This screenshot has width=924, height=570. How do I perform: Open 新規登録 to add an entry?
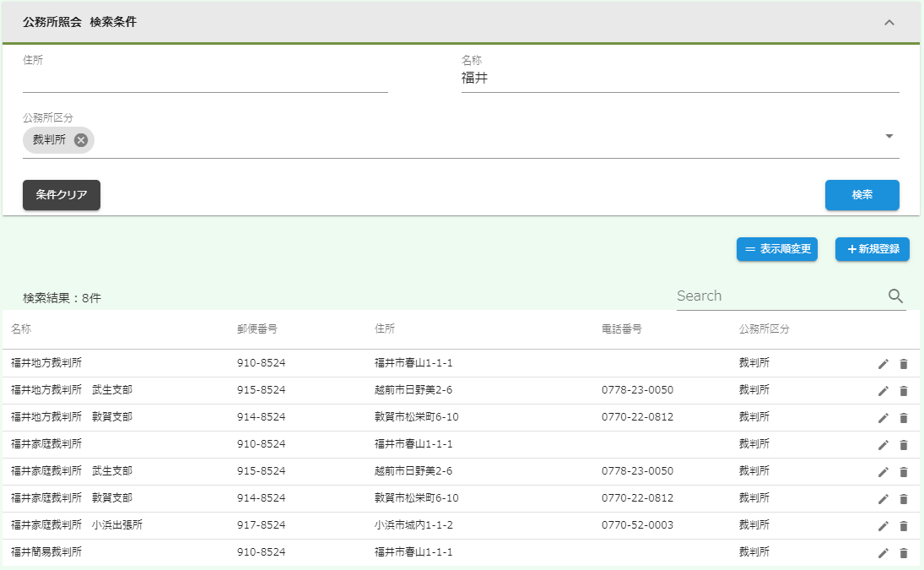click(872, 249)
